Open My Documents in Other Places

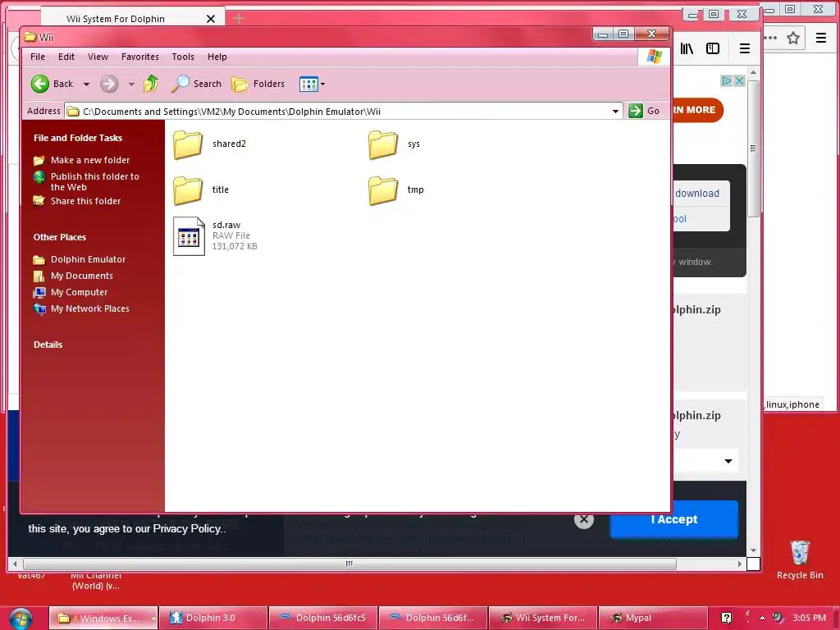[82, 276]
